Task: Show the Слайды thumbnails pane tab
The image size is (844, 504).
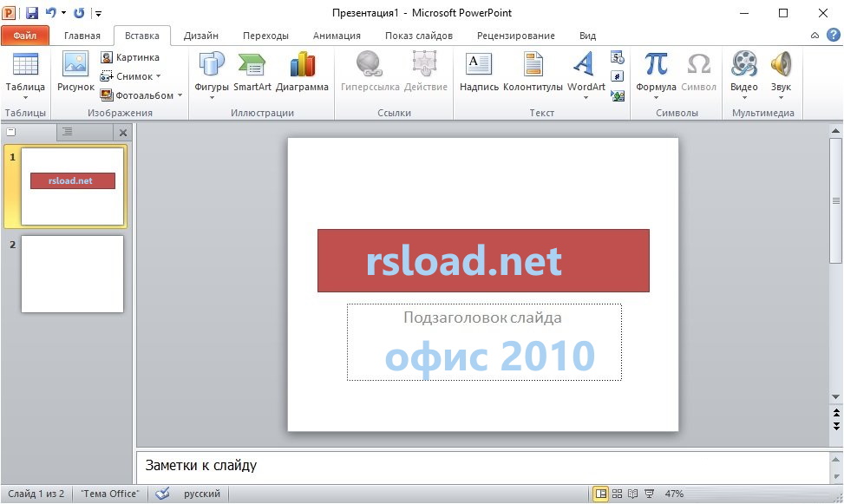Action: coord(29,132)
